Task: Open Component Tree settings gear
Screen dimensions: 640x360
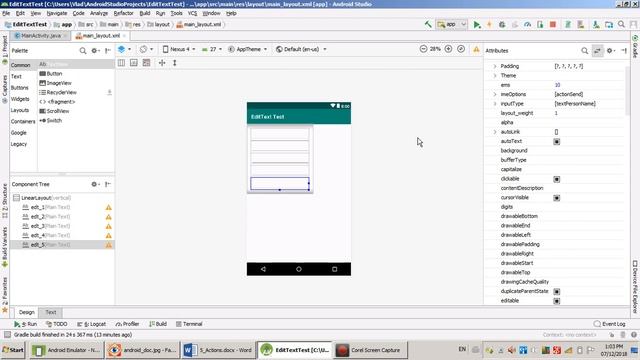Action: click(95, 184)
